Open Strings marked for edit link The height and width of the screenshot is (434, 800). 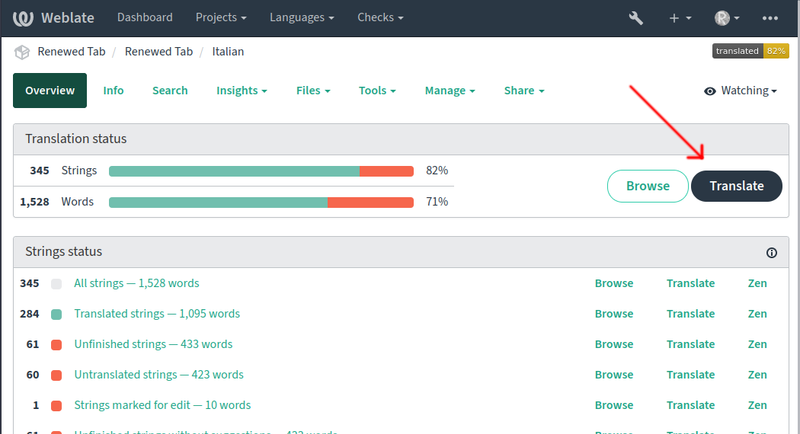pyautogui.click(x=163, y=405)
